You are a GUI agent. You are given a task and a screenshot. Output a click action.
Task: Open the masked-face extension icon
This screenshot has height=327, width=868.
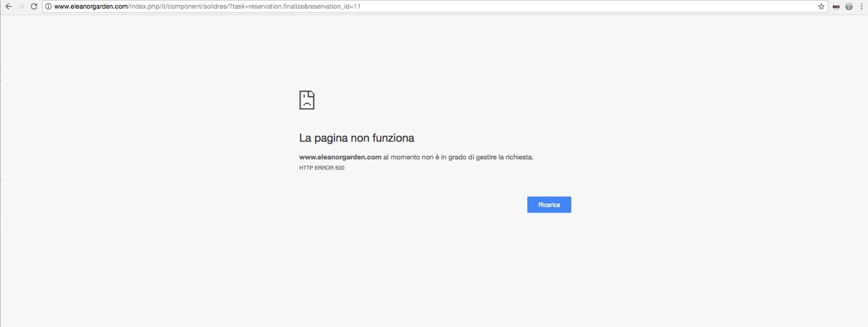(836, 7)
